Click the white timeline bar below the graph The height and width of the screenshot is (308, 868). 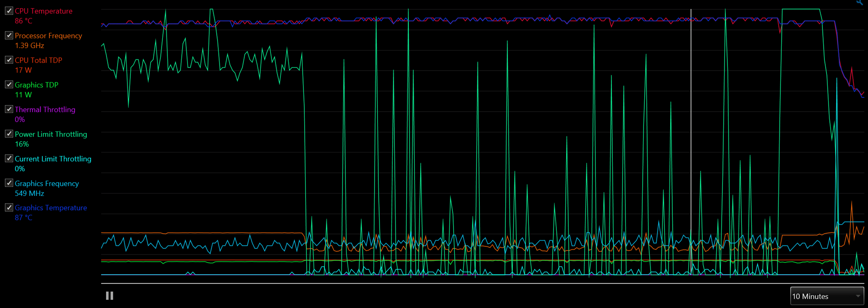482,283
